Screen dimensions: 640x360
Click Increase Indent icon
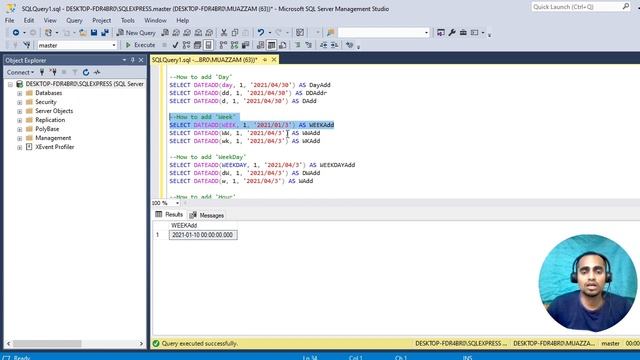coord(334,45)
